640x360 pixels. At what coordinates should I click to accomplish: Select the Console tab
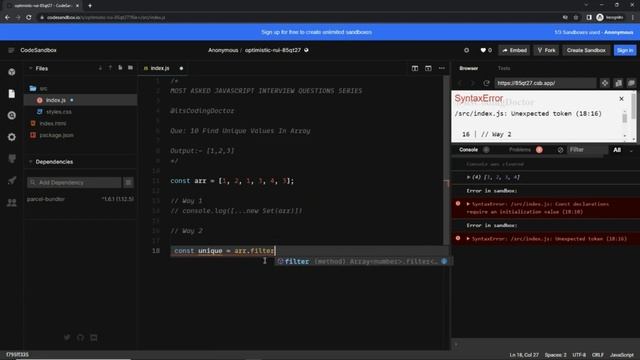(x=468, y=150)
